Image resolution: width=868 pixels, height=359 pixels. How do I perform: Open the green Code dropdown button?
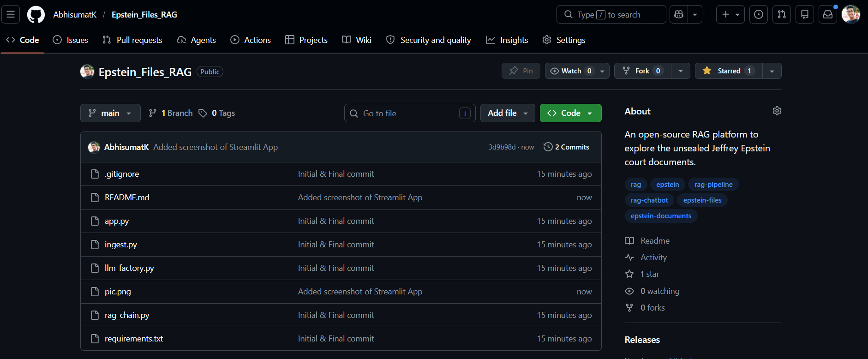point(570,113)
